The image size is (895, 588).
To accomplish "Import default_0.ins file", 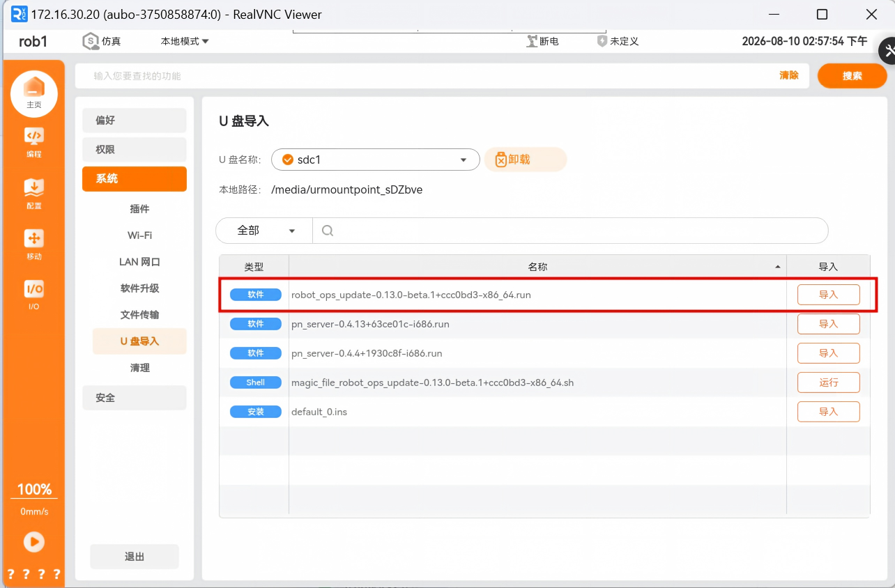I will pos(828,412).
